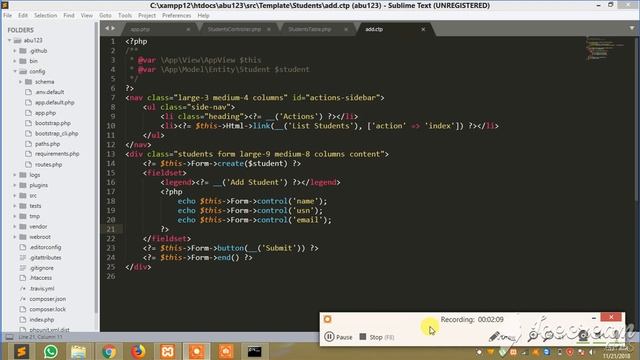Open .editorconfig in the sidebar
This screenshot has width=640, height=360.
[45, 247]
